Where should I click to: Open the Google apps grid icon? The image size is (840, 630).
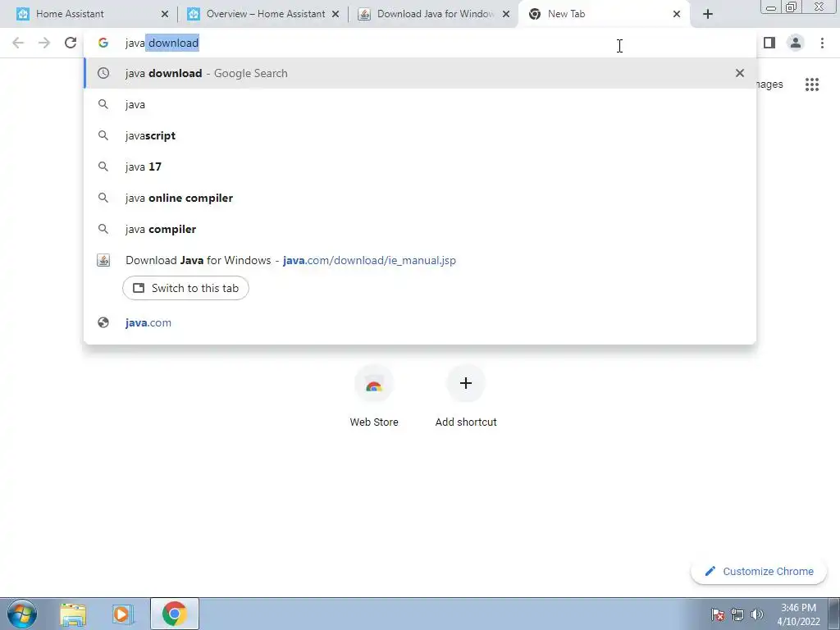point(811,84)
